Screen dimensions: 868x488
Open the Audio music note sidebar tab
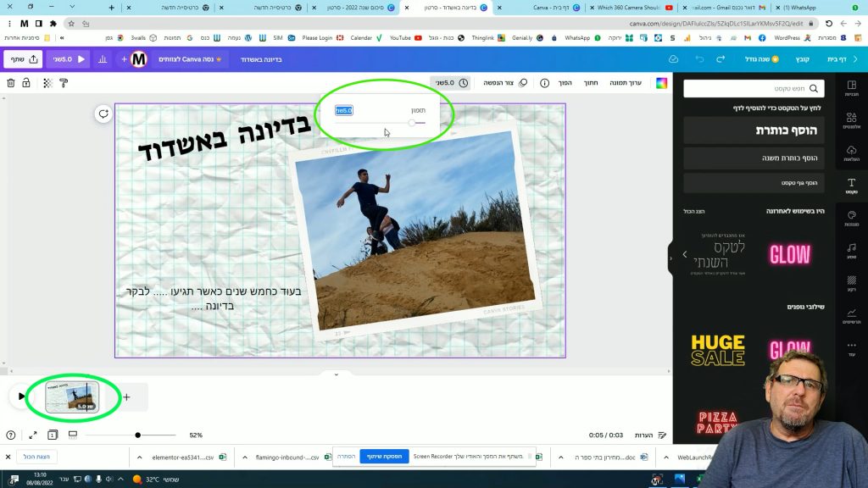coord(851,251)
